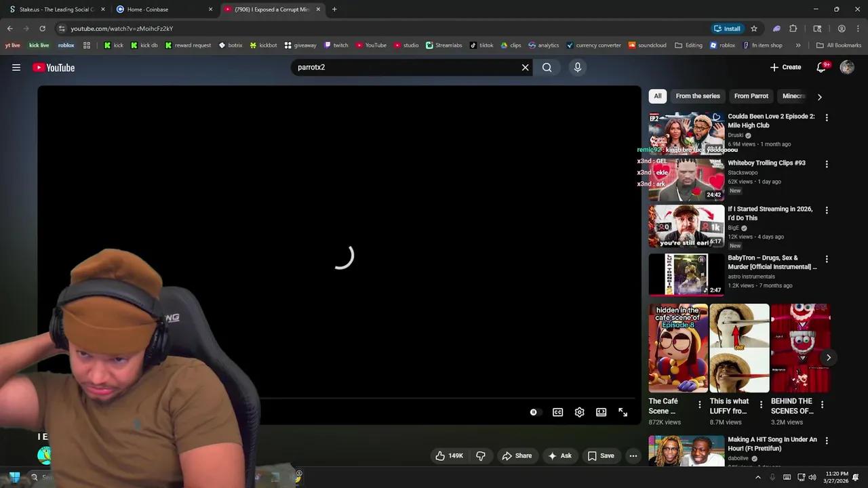This screenshot has height=488, width=868.
Task: Open the 'If I Started Streaming in 2026' thumbnail
Action: click(686, 226)
